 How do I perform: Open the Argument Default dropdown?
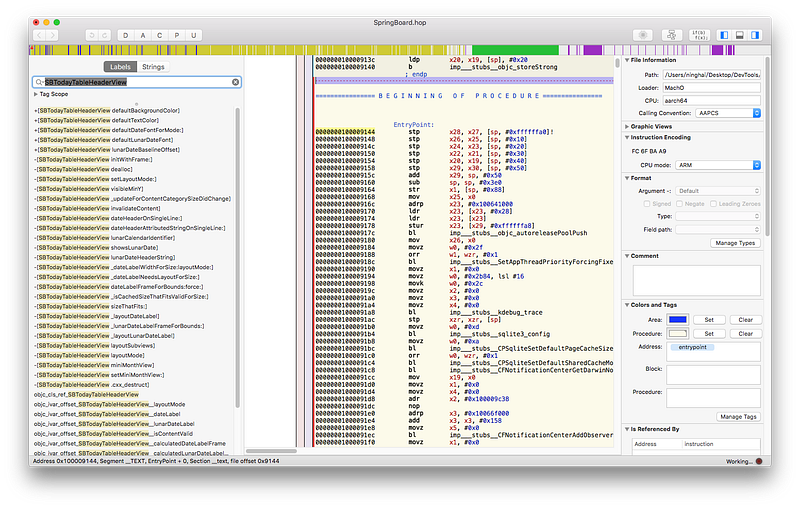point(718,191)
